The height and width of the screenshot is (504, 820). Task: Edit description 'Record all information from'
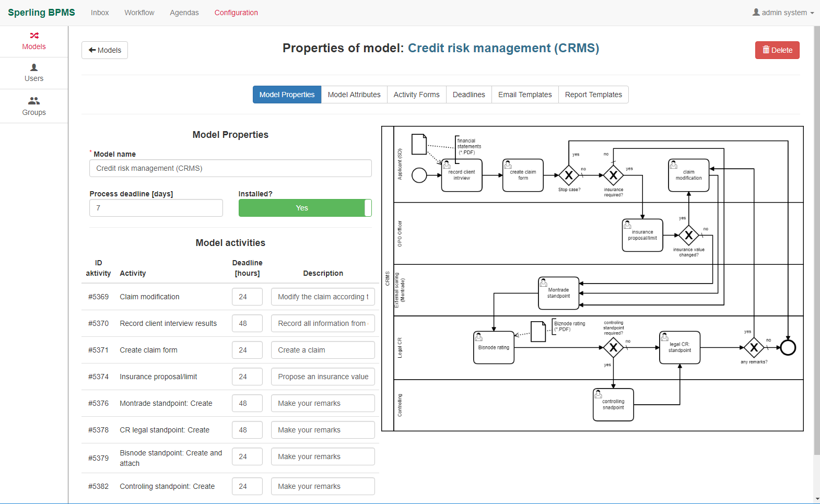(x=323, y=323)
